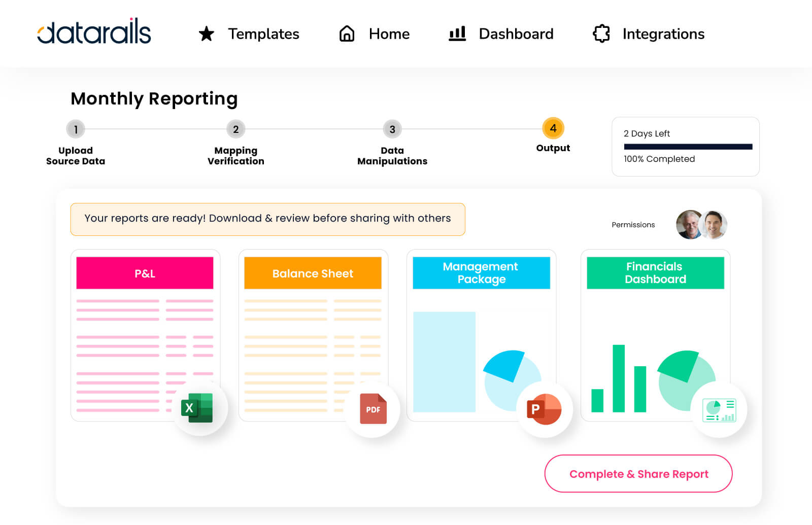The width and height of the screenshot is (812, 525).
Task: Click the PDF icon on the Balance Sheet card
Action: (x=373, y=409)
